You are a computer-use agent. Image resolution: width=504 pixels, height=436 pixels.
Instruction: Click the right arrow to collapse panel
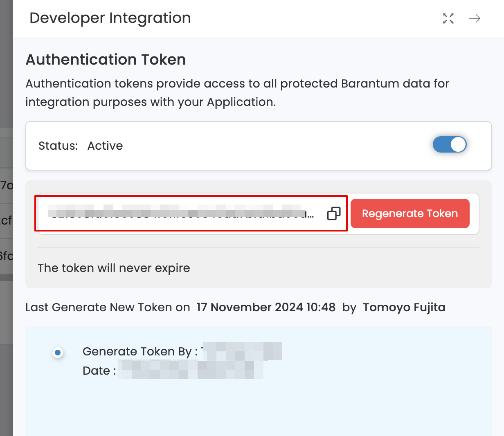click(475, 18)
